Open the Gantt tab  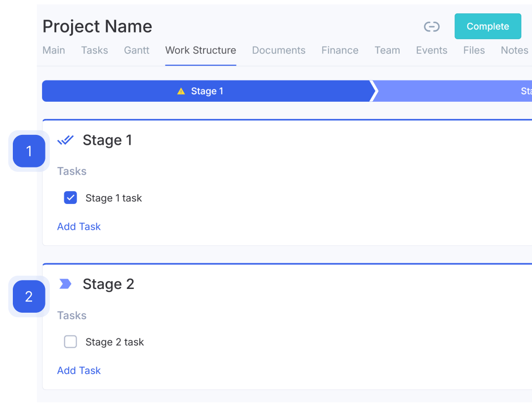[136, 50]
